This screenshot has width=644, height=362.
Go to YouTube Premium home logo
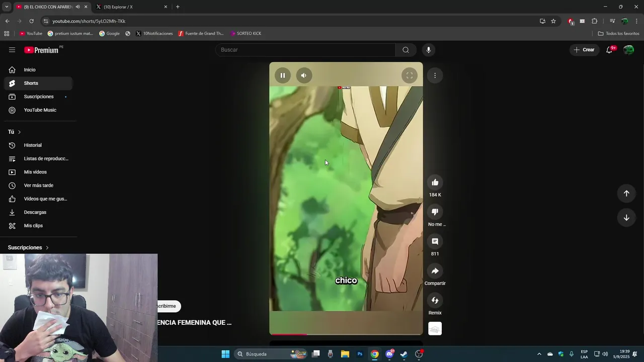pos(42,50)
